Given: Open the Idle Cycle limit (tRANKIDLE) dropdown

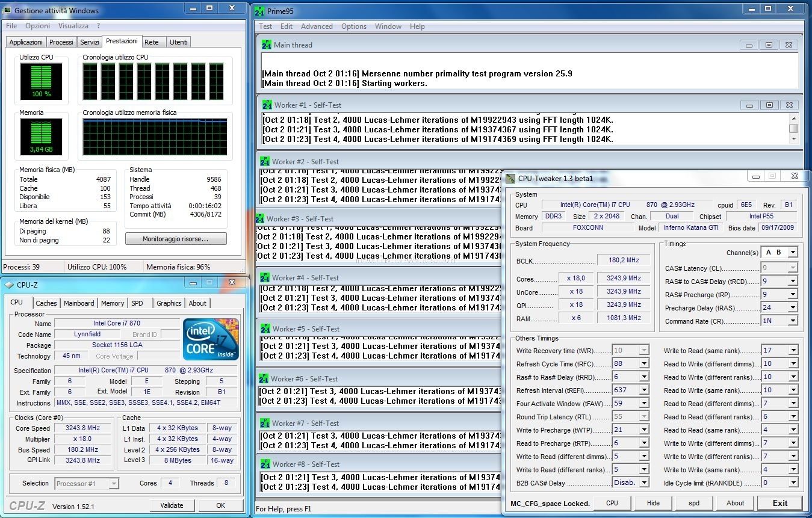Looking at the screenshot, I should pyautogui.click(x=793, y=483).
